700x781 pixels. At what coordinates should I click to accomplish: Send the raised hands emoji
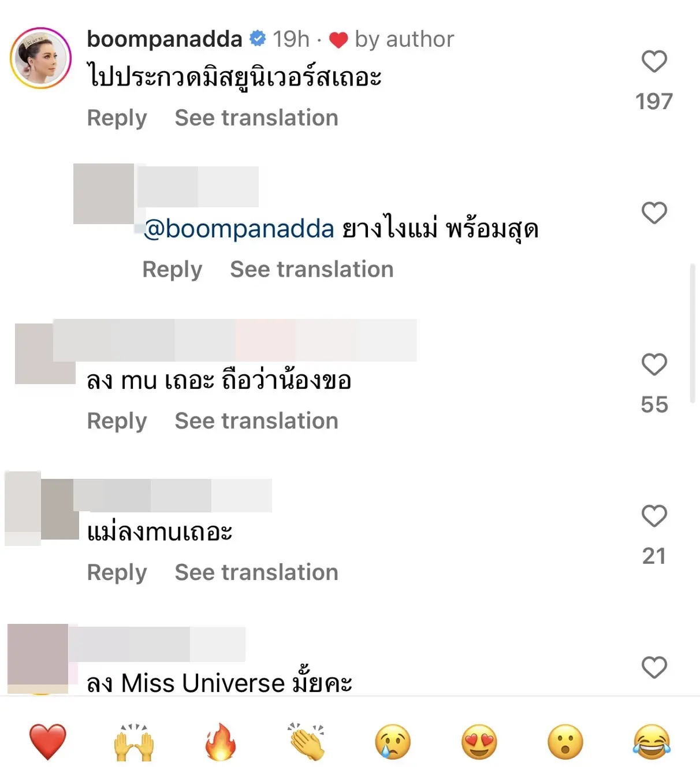click(134, 742)
